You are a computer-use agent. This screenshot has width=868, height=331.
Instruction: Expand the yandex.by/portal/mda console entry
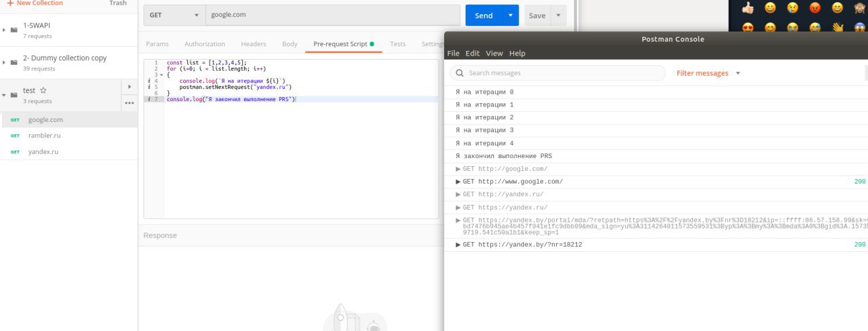coord(459,220)
